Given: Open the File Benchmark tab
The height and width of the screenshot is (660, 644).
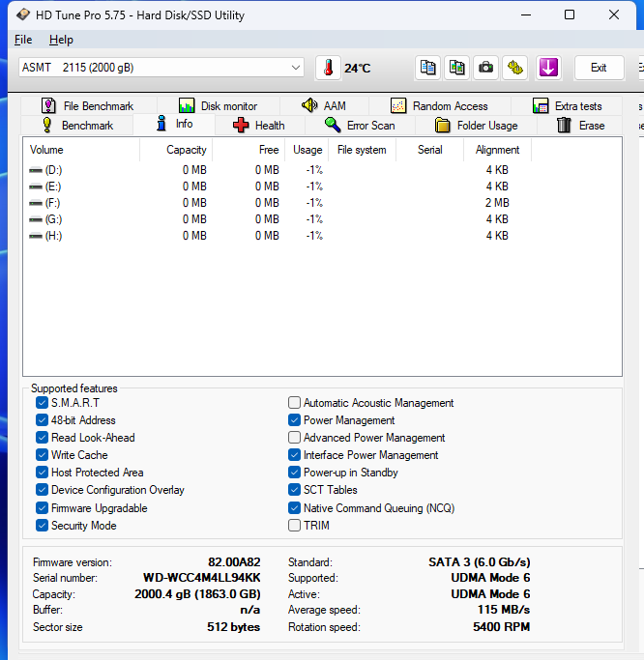Looking at the screenshot, I should click(x=88, y=105).
